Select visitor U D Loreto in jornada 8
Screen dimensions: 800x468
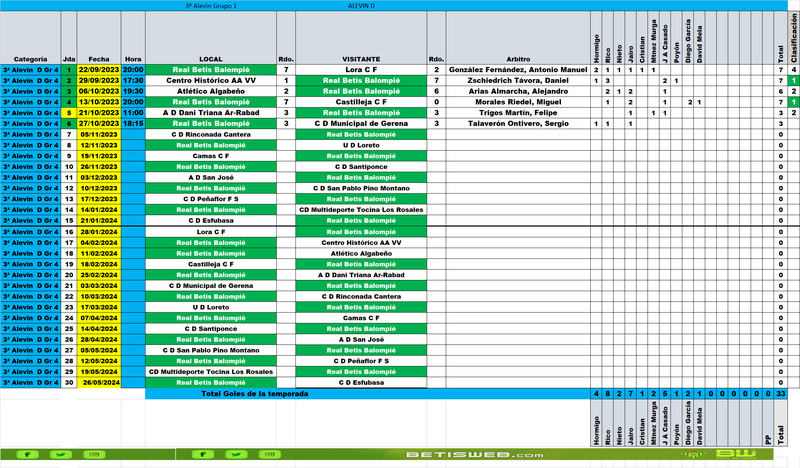click(361, 145)
